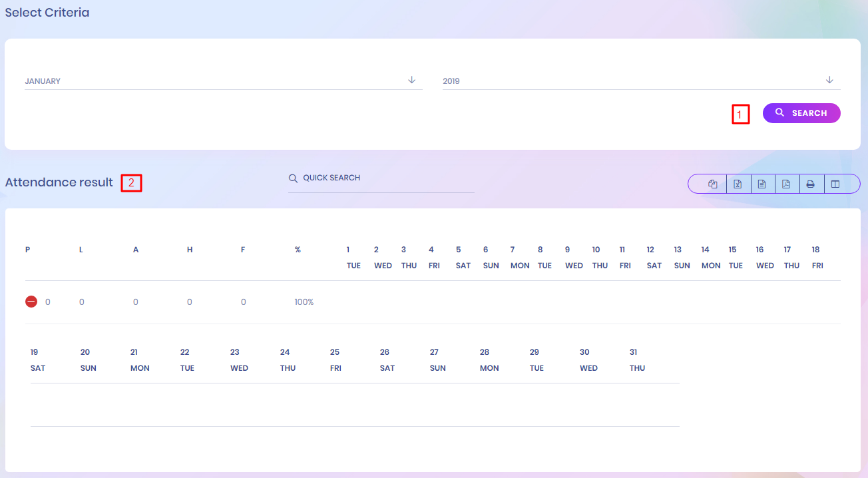Open column visibility options
The width and height of the screenshot is (868, 478).
coord(835,184)
